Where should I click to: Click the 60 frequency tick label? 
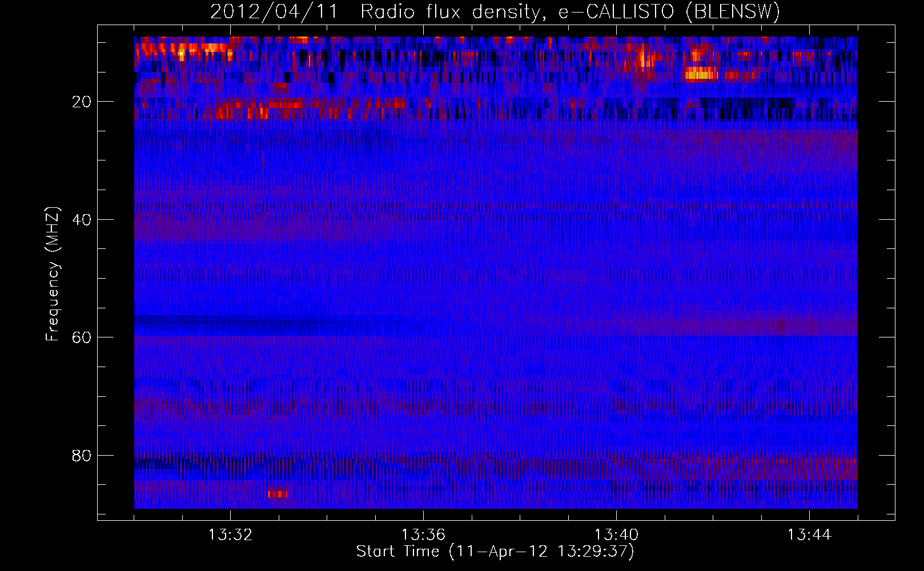[x=82, y=337]
